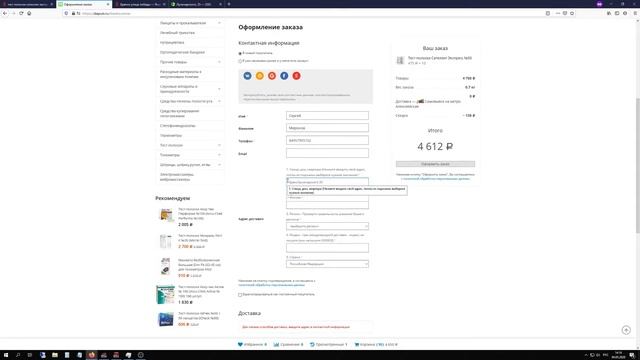The width and height of the screenshot is (640, 360).
Task: Open 'Ортопедические бандажи' sidebar menu item
Action: pos(182,52)
